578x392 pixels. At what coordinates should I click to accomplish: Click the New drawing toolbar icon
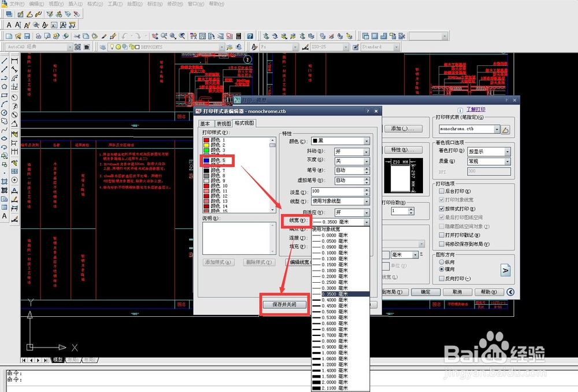(x=9, y=36)
